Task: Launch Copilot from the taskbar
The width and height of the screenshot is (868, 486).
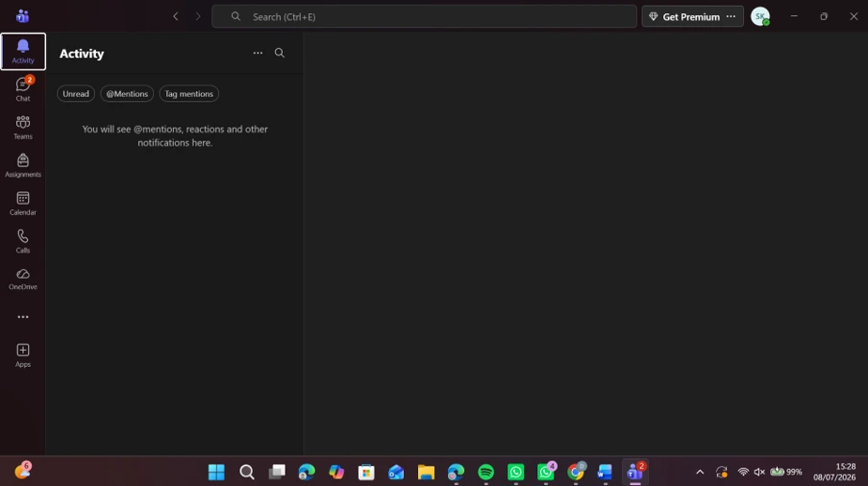Action: (336, 472)
